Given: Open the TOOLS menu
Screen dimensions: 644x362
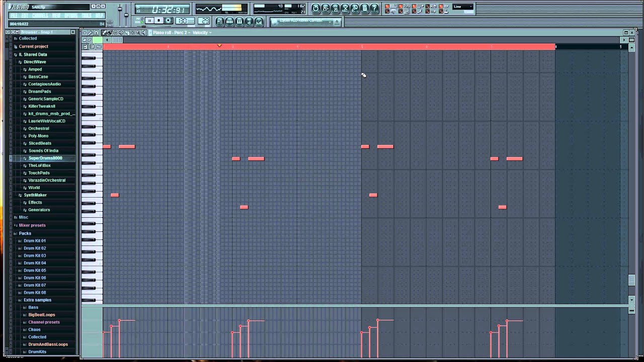Looking at the screenshot, I should (x=87, y=16).
